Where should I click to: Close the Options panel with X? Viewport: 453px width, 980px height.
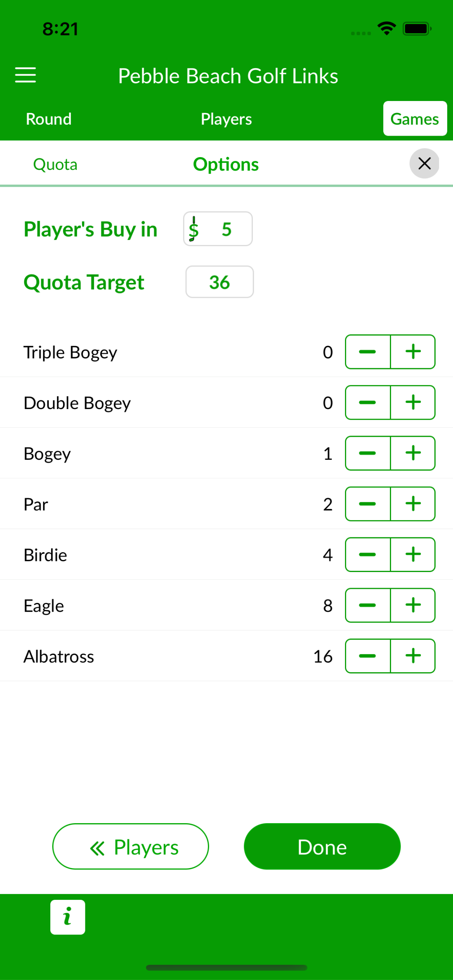point(424,164)
